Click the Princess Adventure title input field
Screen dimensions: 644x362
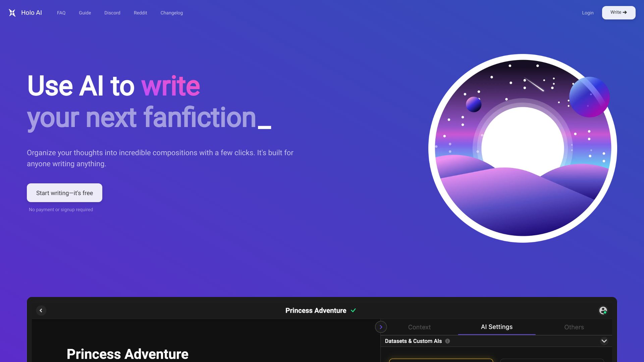click(127, 354)
